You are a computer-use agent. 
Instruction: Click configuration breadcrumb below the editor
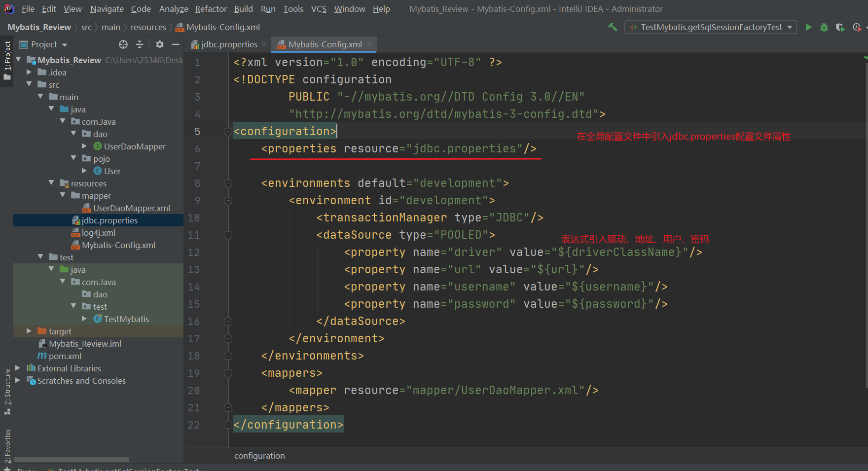pos(259,456)
